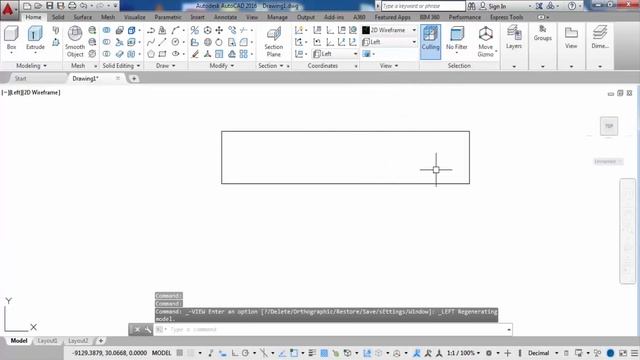640x360 pixels.
Task: Click the Save icon in Quick Access toolbar
Action: [49, 6]
